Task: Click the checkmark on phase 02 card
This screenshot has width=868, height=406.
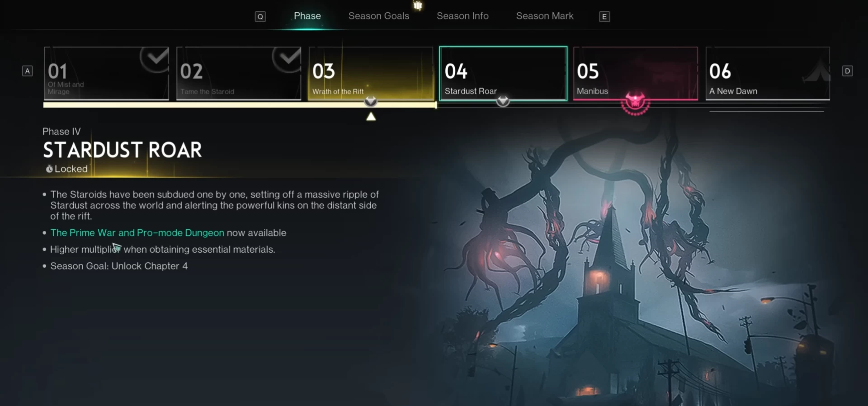Action: click(287, 59)
